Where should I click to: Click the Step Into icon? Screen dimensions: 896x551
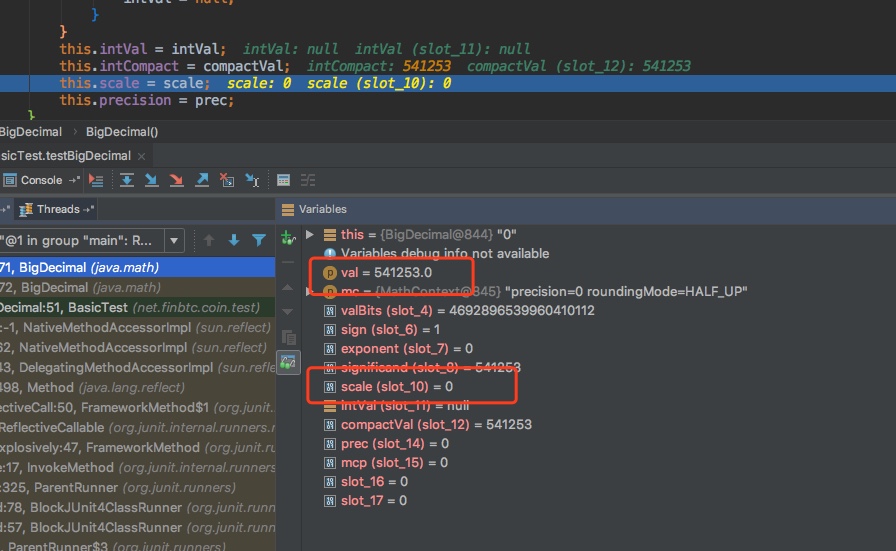click(151, 181)
